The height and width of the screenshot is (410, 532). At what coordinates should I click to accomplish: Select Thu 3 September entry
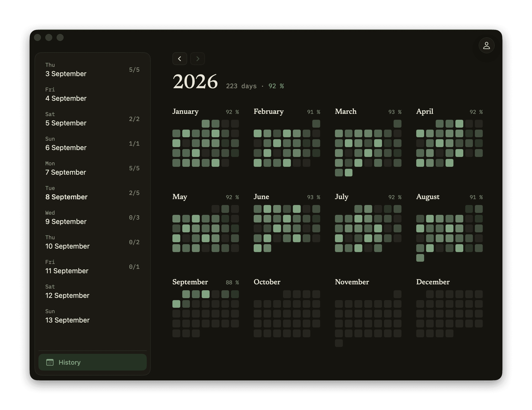click(93, 70)
